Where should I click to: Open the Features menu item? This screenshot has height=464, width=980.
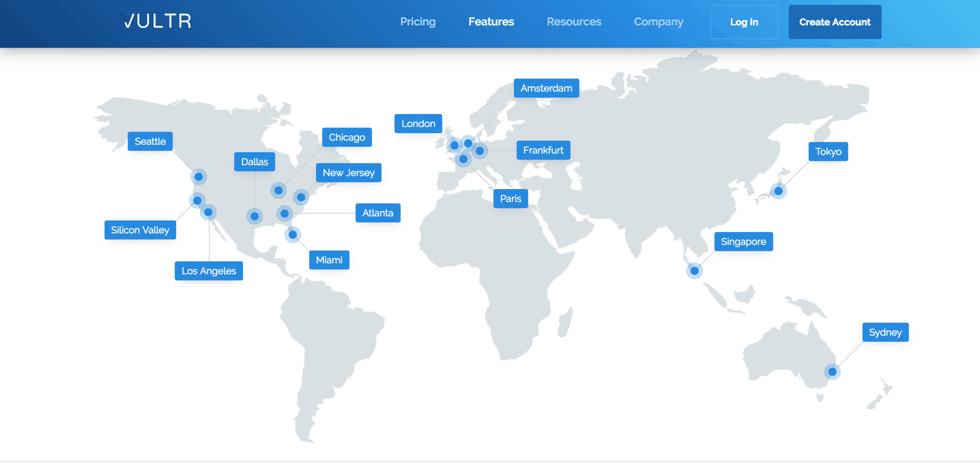coord(491,22)
